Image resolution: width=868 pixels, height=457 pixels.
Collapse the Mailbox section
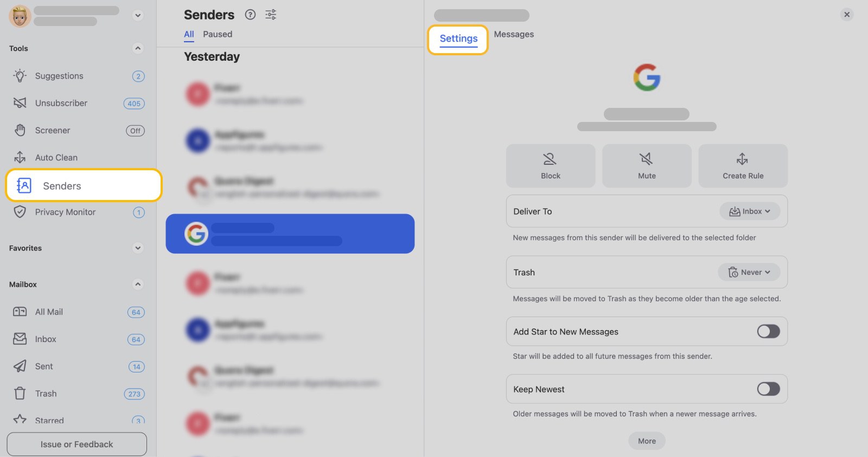[138, 284]
